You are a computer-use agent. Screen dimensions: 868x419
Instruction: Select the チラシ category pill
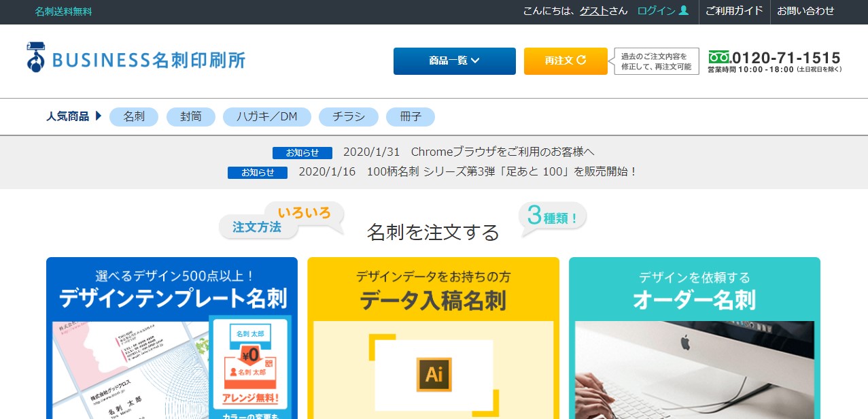(349, 117)
